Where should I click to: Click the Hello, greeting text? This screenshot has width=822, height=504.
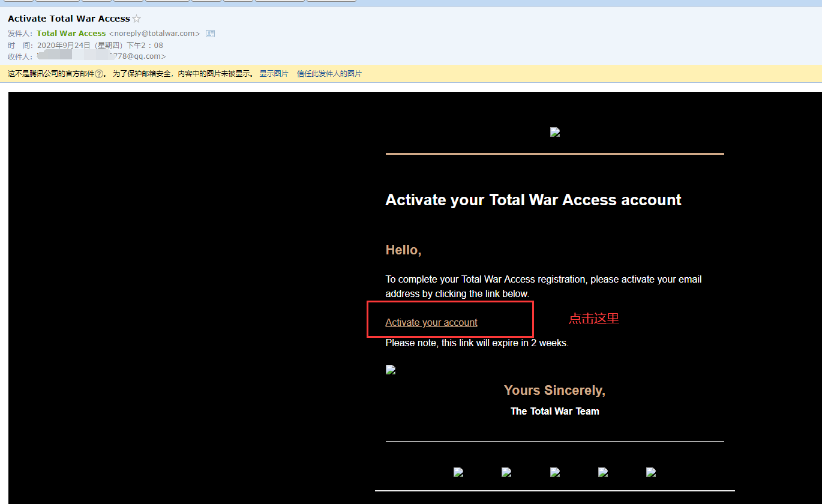(x=404, y=250)
